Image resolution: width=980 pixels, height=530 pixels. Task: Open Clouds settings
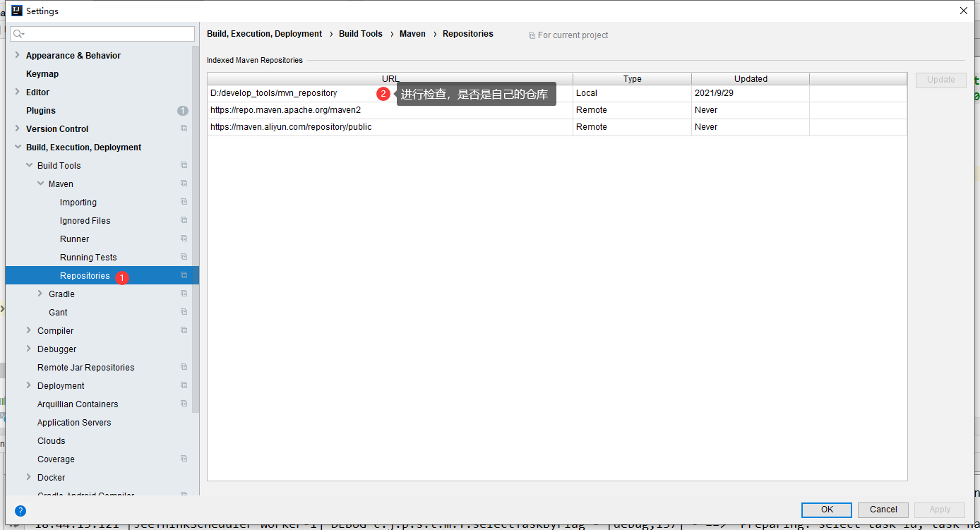52,441
